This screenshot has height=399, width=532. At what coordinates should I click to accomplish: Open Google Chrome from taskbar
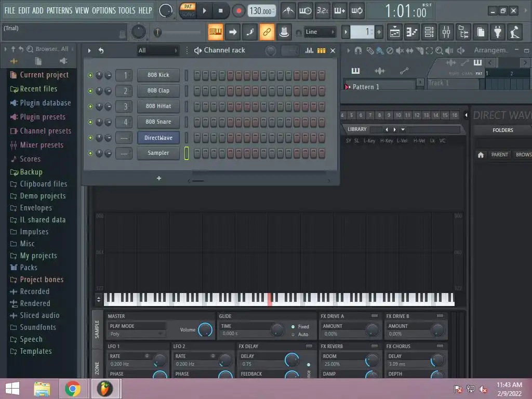(73, 389)
